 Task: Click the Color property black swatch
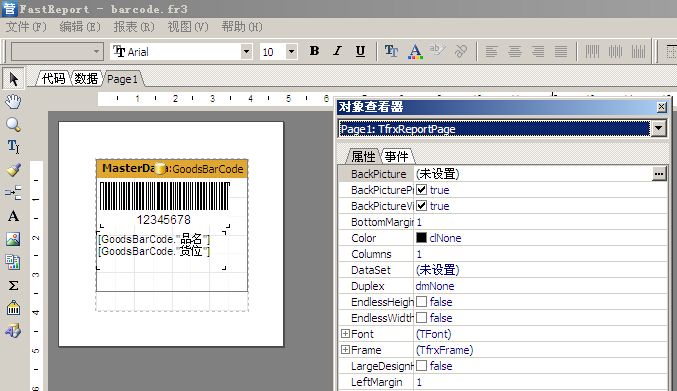click(421, 238)
